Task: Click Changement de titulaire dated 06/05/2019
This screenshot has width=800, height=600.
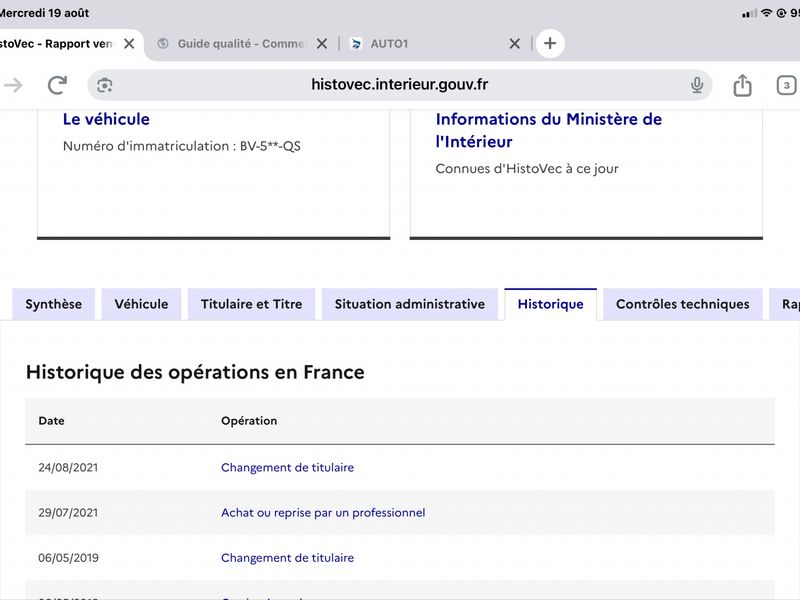Action: (x=287, y=558)
